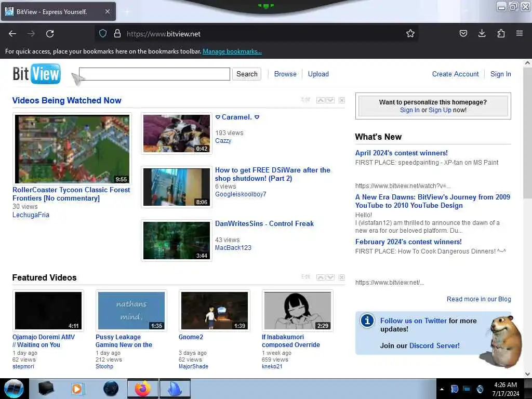This screenshot has width=532, height=399.
Task: Click the Sign In header link
Action: [x=500, y=74]
